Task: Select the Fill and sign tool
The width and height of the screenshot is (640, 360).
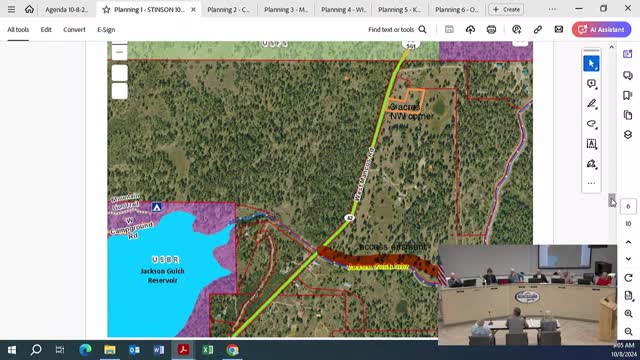Action: tap(591, 164)
